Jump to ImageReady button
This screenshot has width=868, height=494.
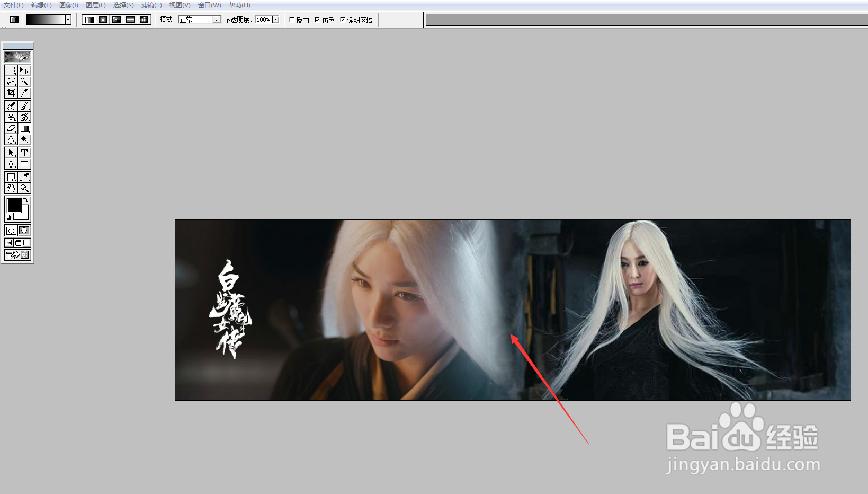(17, 255)
